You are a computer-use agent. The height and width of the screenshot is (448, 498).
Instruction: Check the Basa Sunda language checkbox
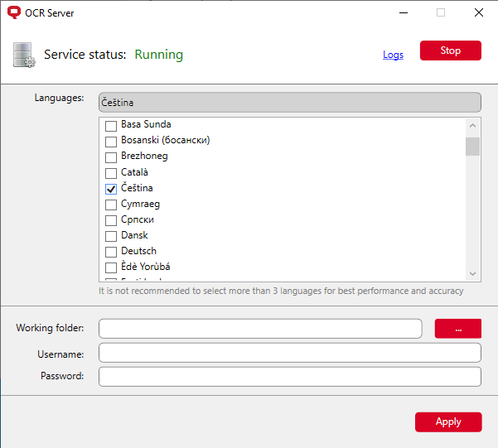[x=111, y=126]
